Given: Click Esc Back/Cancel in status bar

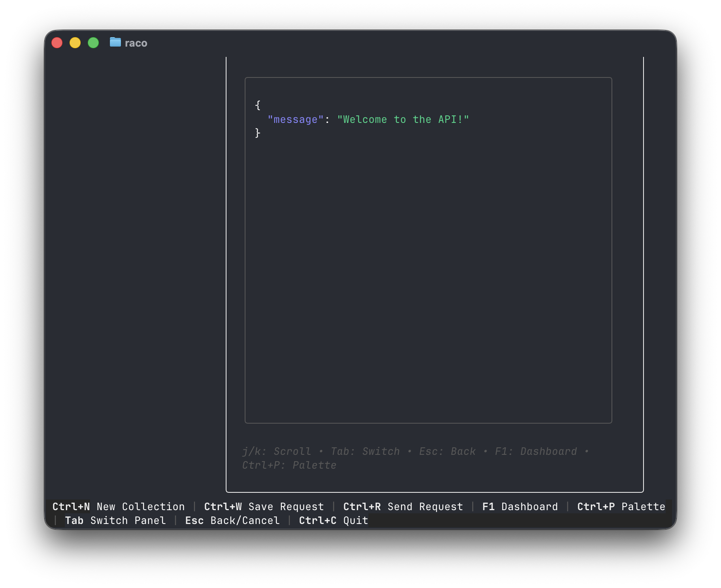Looking at the screenshot, I should 232,520.
